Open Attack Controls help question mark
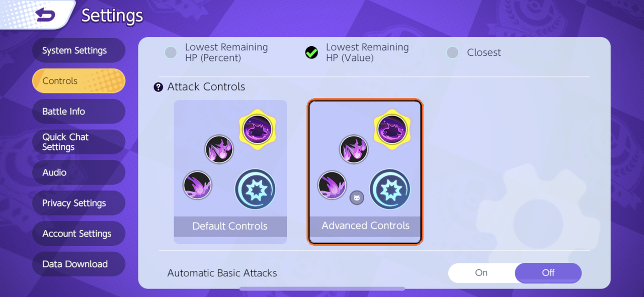The image size is (644, 297). coord(158,87)
